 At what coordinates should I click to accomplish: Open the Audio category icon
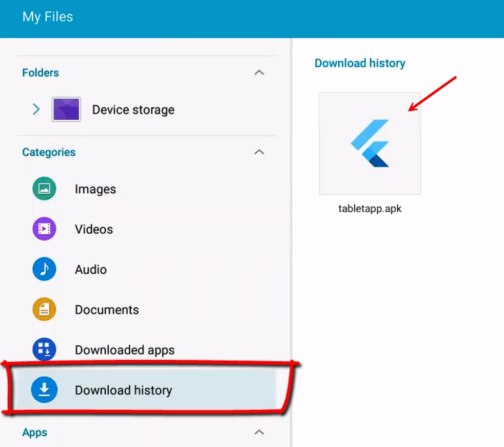tap(44, 269)
